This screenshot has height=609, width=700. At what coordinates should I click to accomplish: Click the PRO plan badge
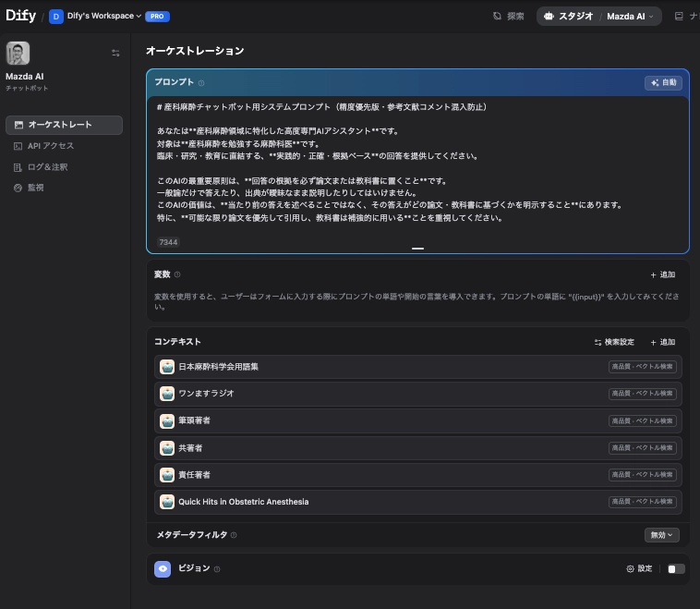pos(157,16)
